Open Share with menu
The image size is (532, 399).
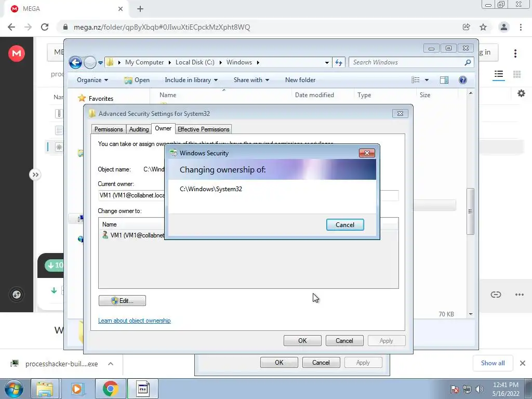point(251,80)
